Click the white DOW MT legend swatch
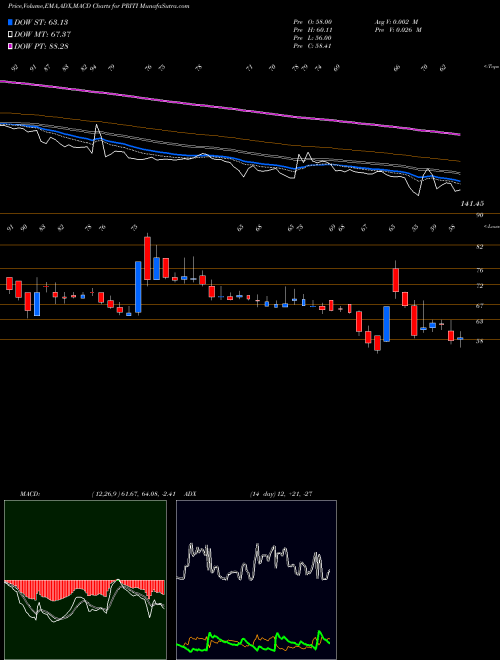500x660 pixels. coord(11,35)
